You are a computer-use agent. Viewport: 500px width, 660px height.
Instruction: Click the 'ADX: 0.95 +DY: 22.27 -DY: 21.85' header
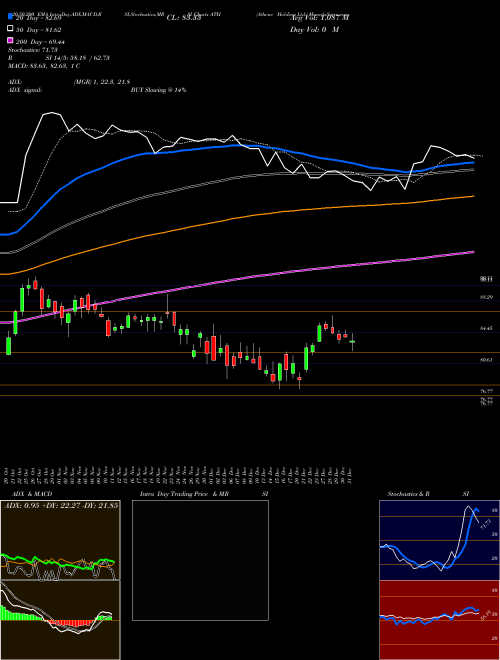coord(61,506)
